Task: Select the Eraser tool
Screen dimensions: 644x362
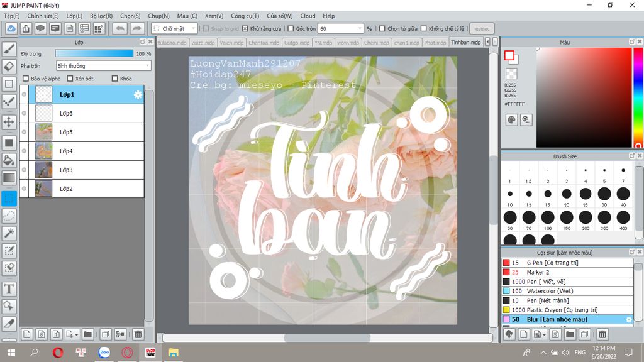Action: point(9,66)
